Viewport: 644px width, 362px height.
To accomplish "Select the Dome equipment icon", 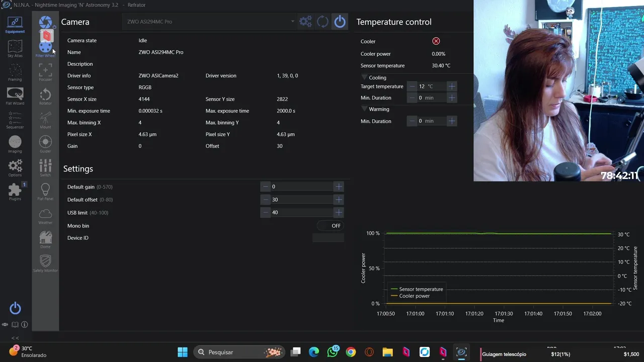I will [45, 239].
